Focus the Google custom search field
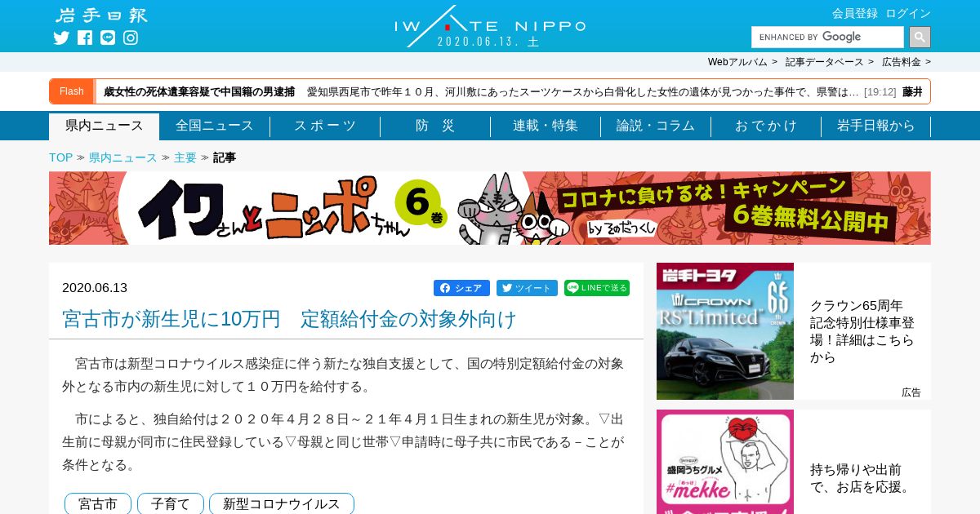 (827, 37)
